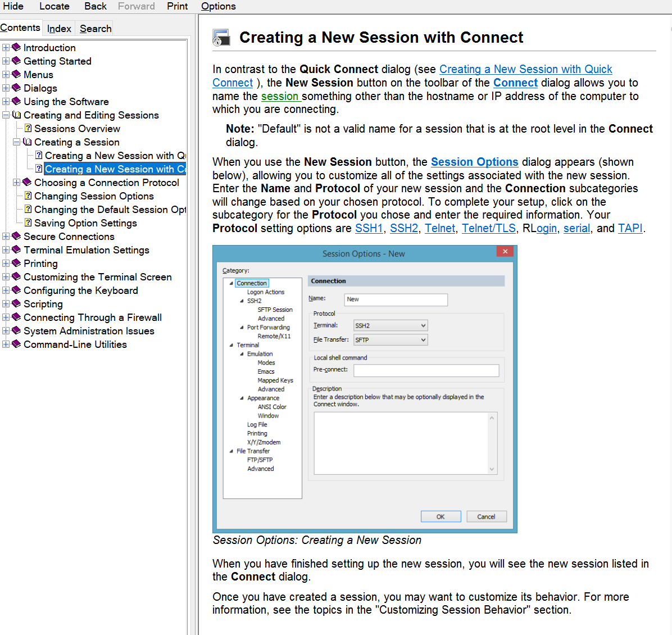
Task: Expand the Getting Started node
Action: click(x=6, y=61)
